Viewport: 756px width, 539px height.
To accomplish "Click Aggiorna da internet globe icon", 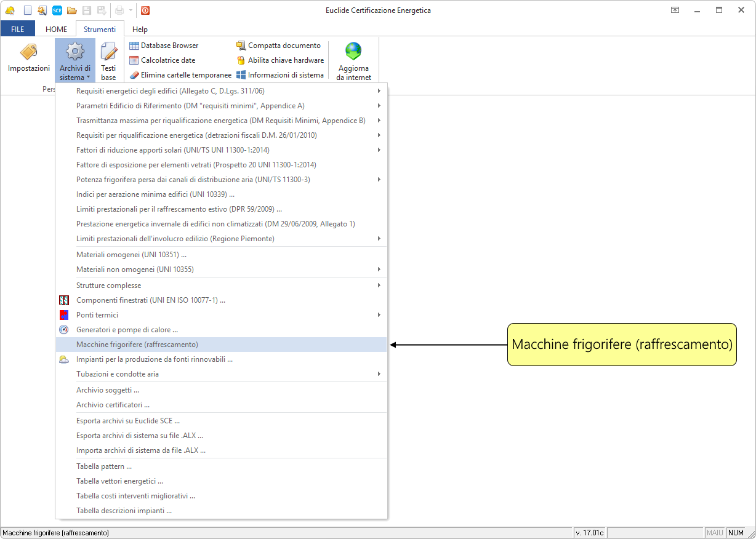I will [x=353, y=50].
